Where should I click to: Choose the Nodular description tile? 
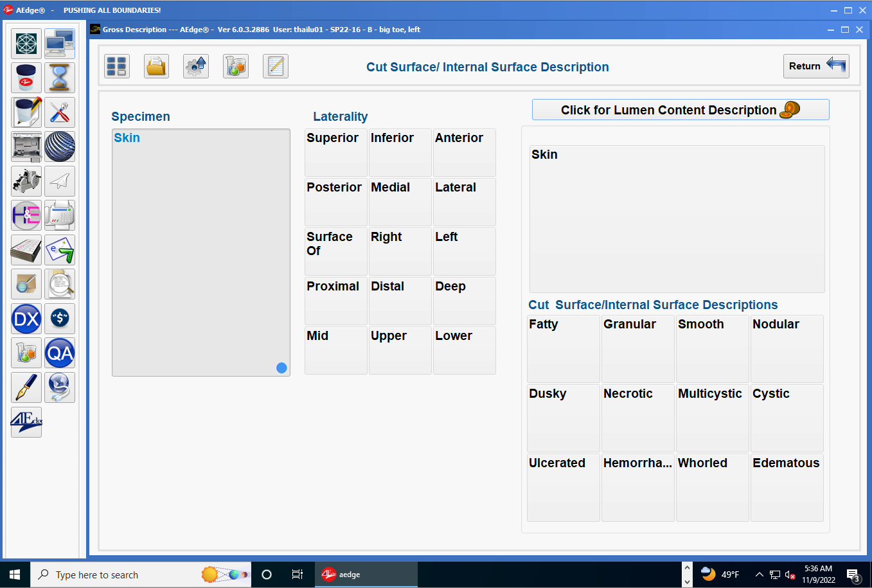[x=787, y=349]
